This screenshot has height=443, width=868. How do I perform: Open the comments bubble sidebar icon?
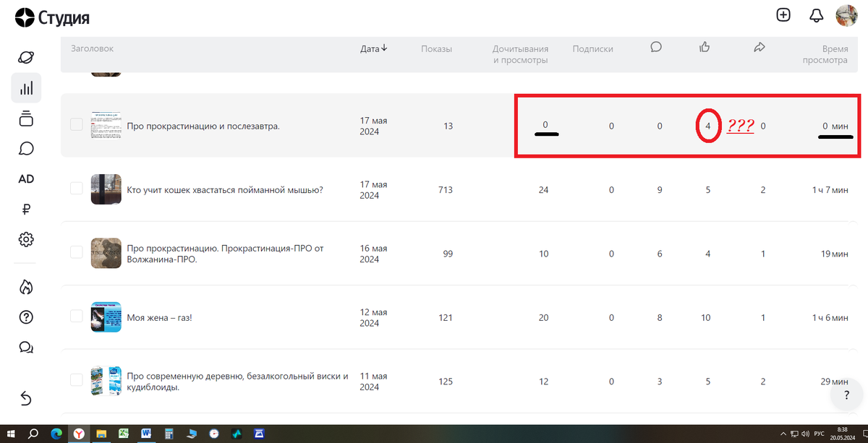pos(26,148)
